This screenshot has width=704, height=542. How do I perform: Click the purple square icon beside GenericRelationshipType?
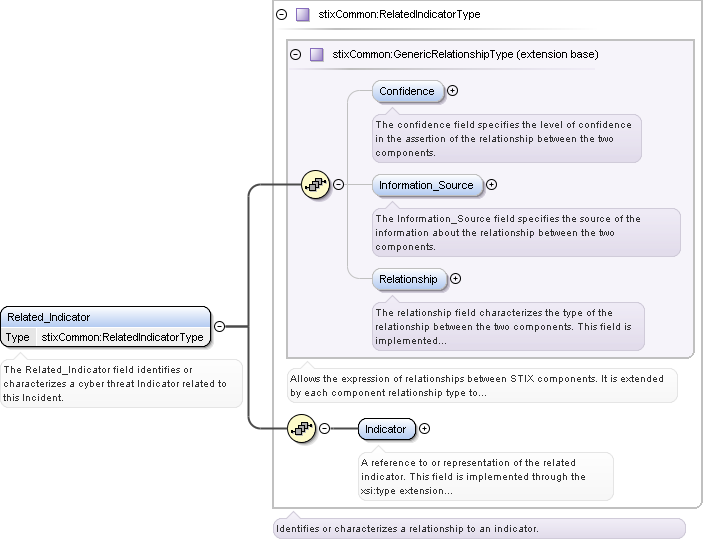click(x=317, y=54)
